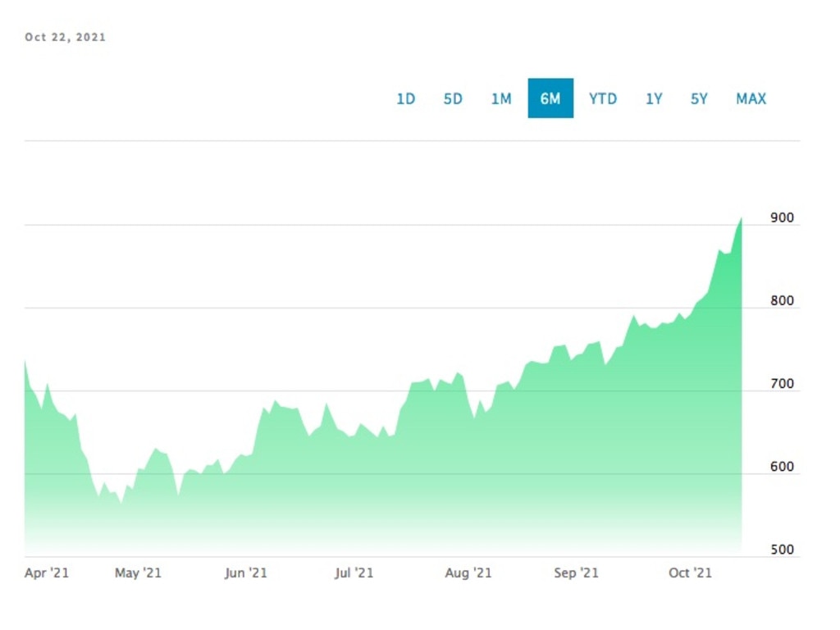The image size is (840, 630).
Task: Click the highlighted 6M range tab
Action: pos(550,98)
